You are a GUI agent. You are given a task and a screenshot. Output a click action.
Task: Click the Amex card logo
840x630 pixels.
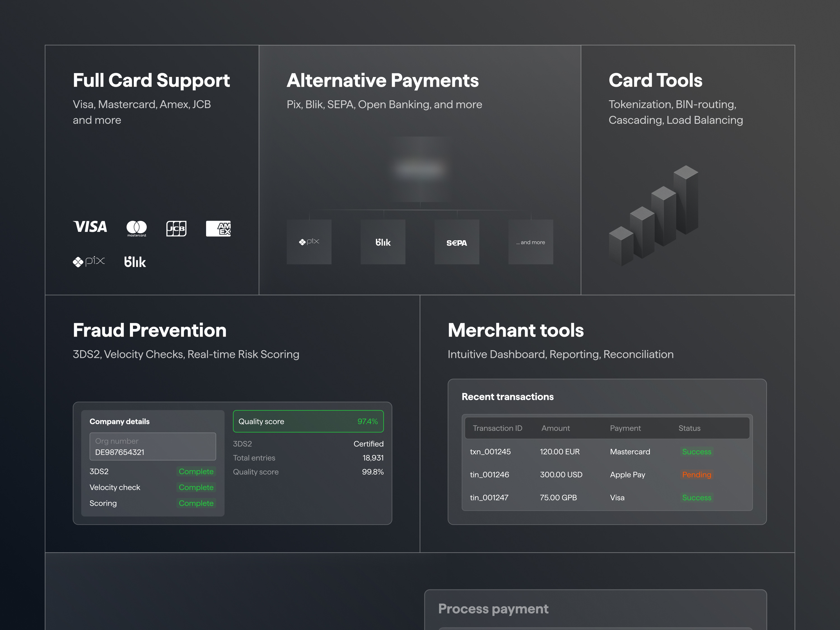(218, 228)
